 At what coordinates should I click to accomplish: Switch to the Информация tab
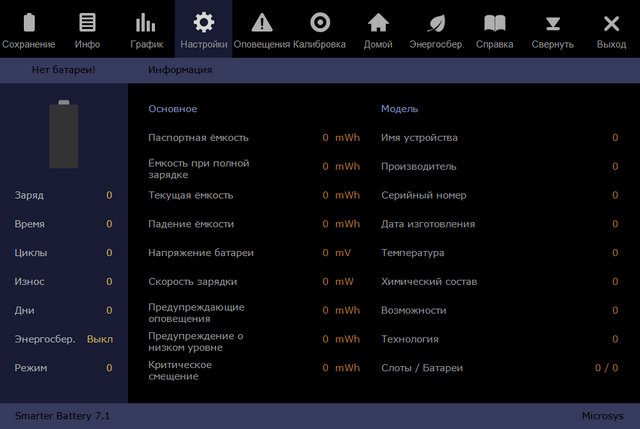180,70
